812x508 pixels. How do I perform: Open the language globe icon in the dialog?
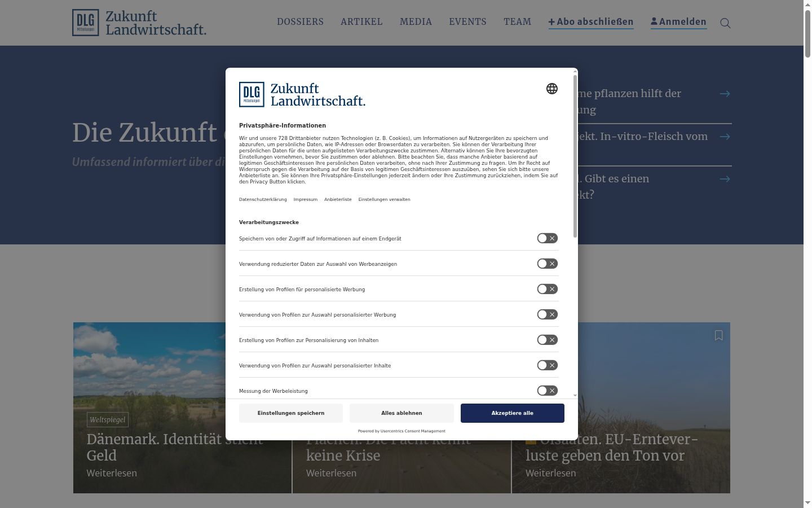click(552, 89)
